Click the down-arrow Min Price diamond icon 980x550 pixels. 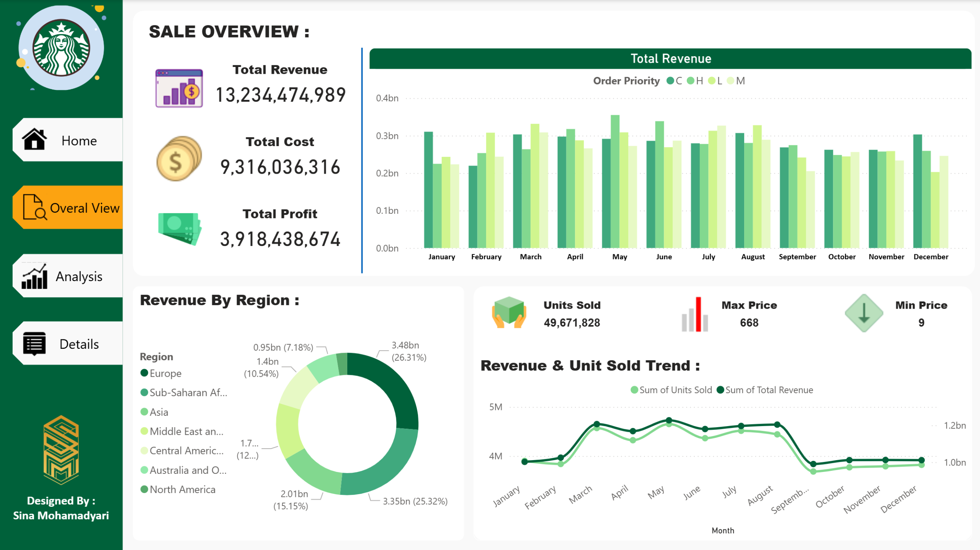coord(864,313)
